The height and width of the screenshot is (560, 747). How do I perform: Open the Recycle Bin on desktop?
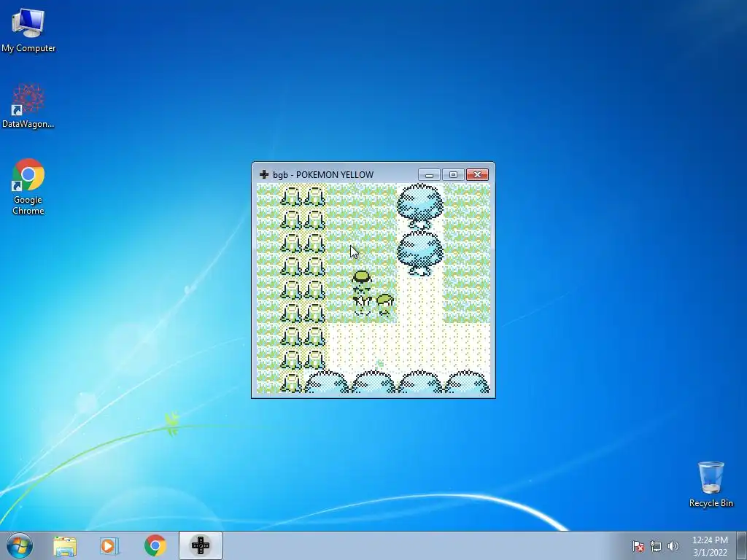711,484
